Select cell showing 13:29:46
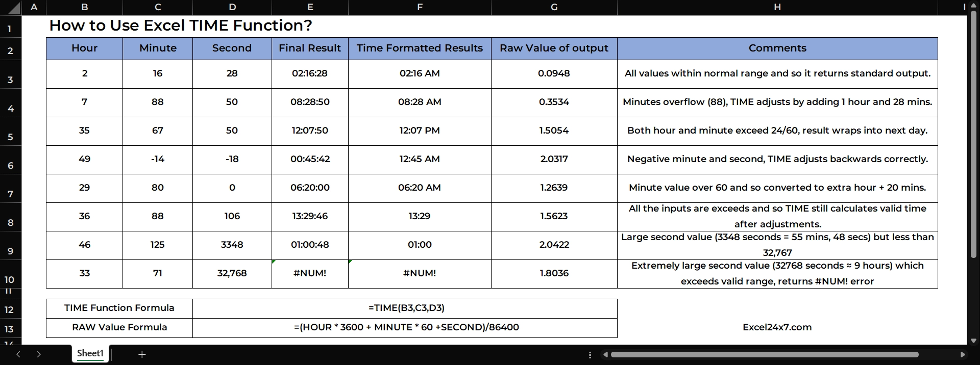The height and width of the screenshot is (365, 980). pos(310,217)
